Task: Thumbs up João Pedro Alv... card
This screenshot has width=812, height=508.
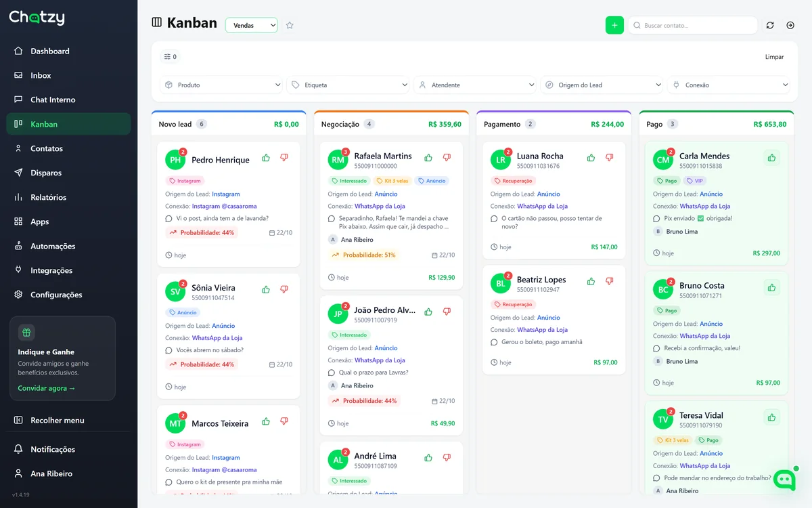Action: (x=428, y=312)
